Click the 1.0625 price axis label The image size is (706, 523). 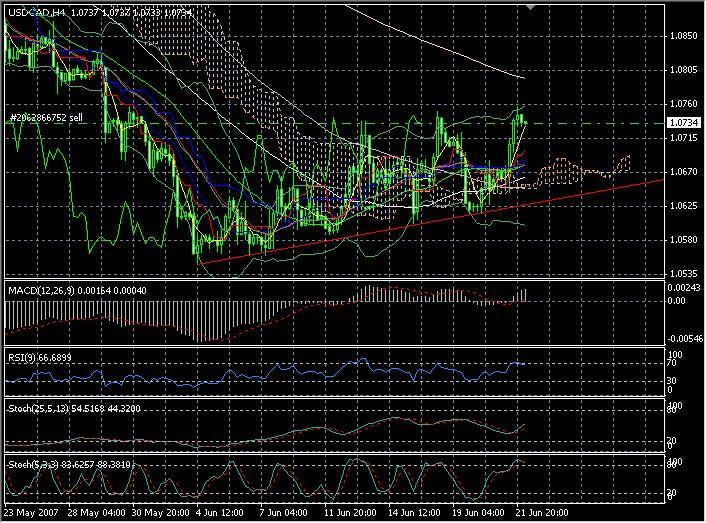coord(683,206)
